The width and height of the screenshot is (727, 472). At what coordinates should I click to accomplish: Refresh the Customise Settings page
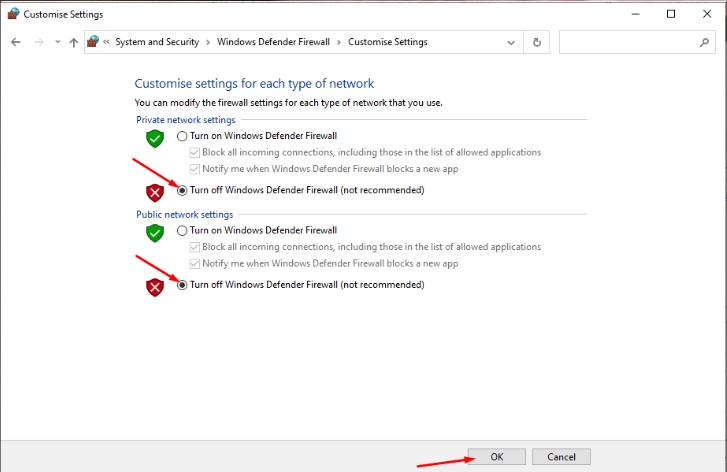536,42
